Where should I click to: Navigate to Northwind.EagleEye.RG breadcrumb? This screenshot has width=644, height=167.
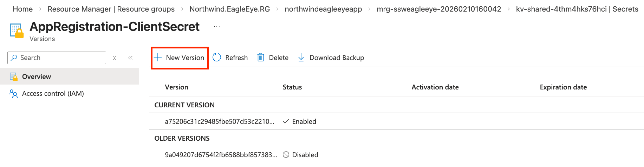pos(229,9)
